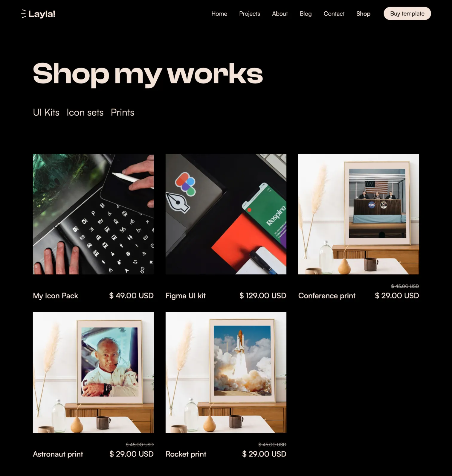Image resolution: width=452 pixels, height=476 pixels.
Task: Filter products by Icon sets
Action: click(x=85, y=112)
